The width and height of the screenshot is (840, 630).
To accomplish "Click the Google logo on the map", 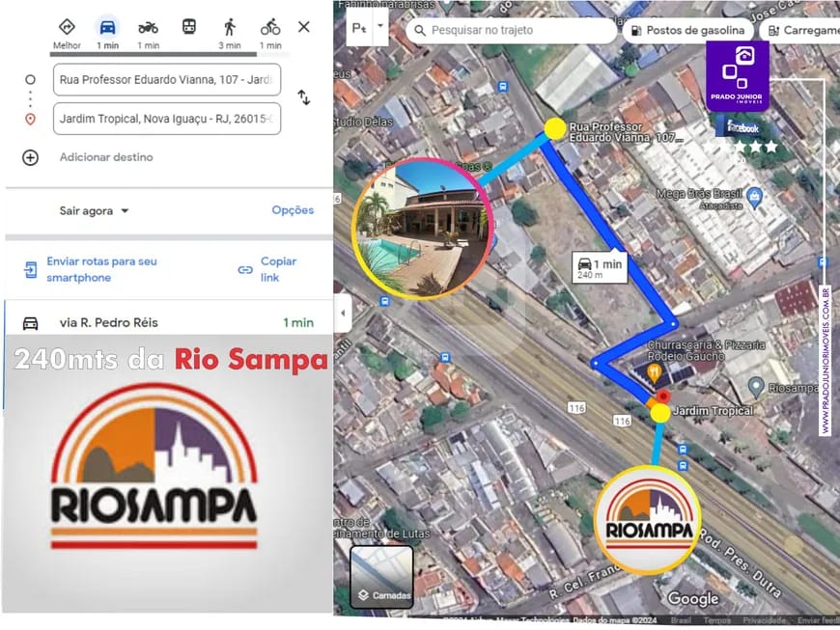I will (x=693, y=599).
